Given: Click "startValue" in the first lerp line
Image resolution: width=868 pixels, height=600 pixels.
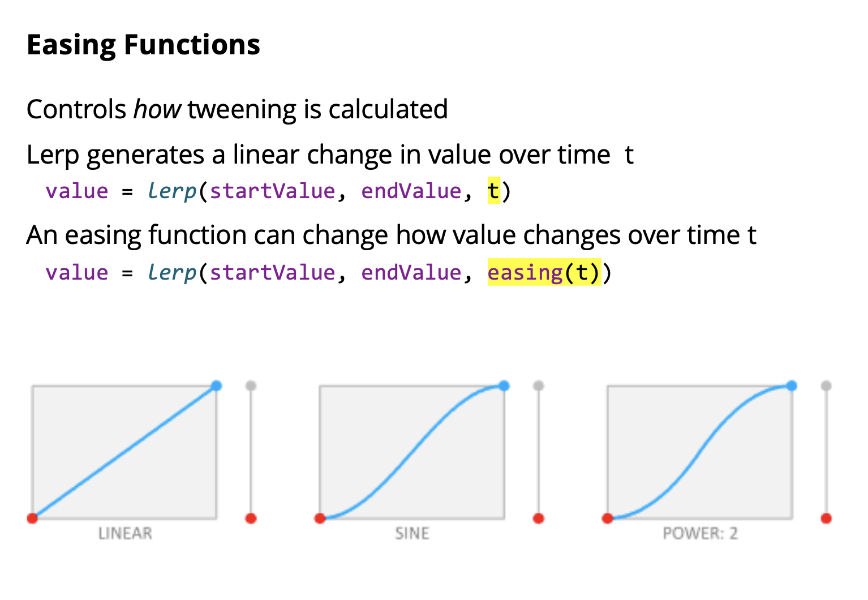Looking at the screenshot, I should [272, 191].
